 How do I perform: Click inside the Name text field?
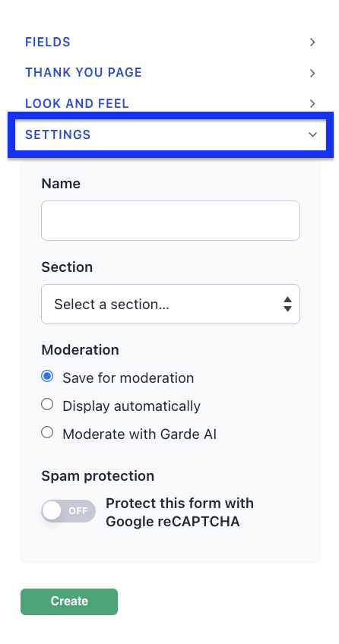click(x=170, y=220)
